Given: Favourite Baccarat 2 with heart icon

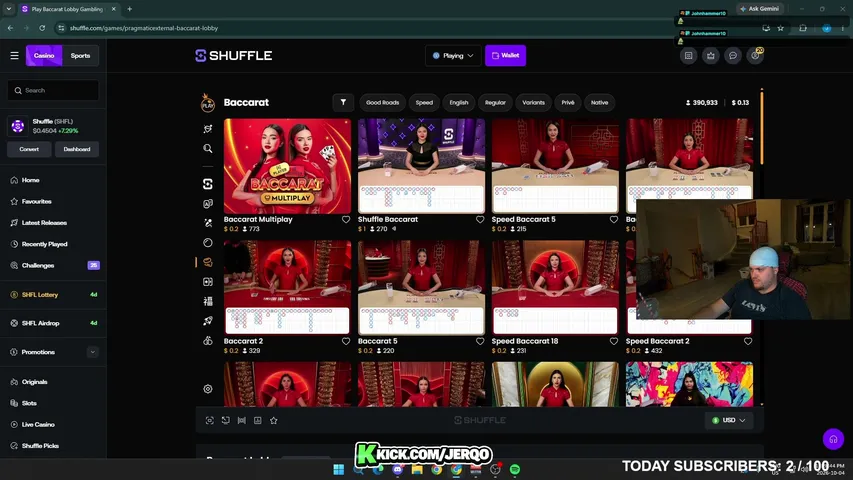Looking at the screenshot, I should tap(346, 341).
